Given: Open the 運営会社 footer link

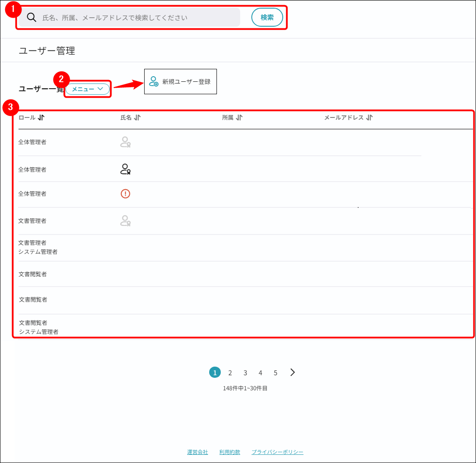Looking at the screenshot, I should 198,452.
